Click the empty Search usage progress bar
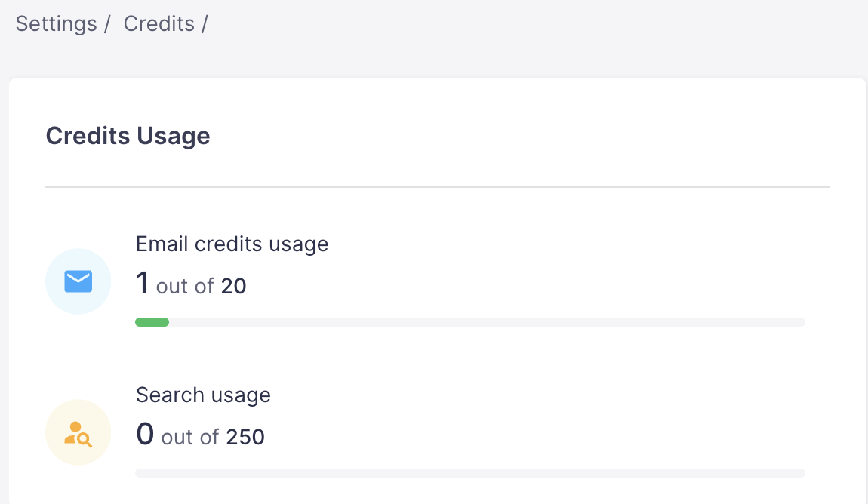 [x=469, y=473]
